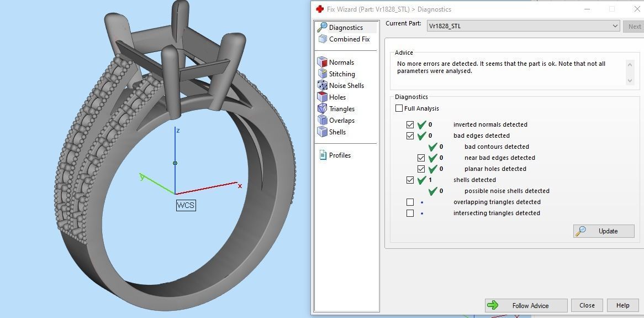
Task: Click the Close button in Fix Wizard
Action: coord(587,305)
